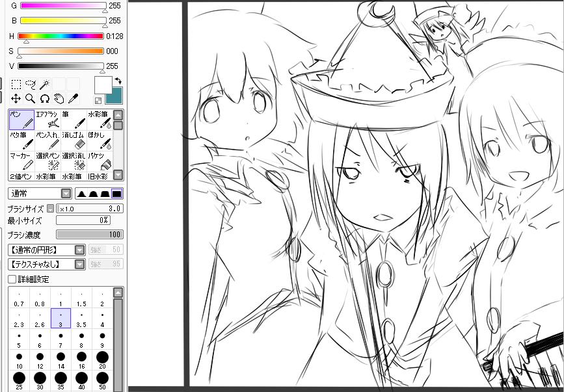Pick brush size preset 50
The height and width of the screenshot is (392, 564).
[x=103, y=381]
